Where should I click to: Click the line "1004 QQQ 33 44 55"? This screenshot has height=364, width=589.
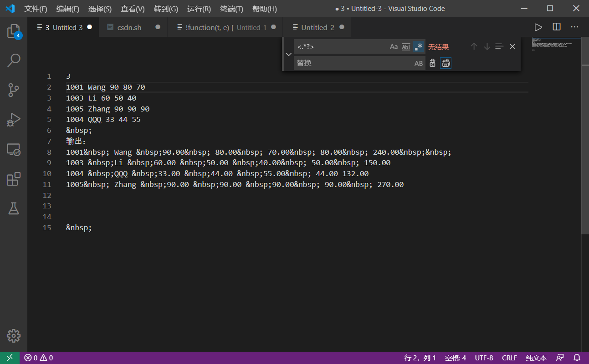tap(103, 120)
